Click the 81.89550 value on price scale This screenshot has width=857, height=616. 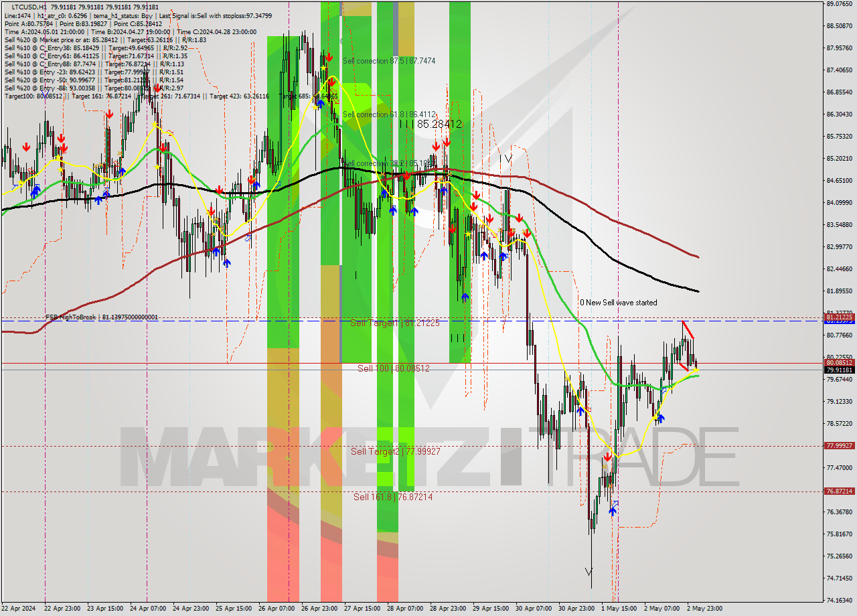click(x=840, y=291)
